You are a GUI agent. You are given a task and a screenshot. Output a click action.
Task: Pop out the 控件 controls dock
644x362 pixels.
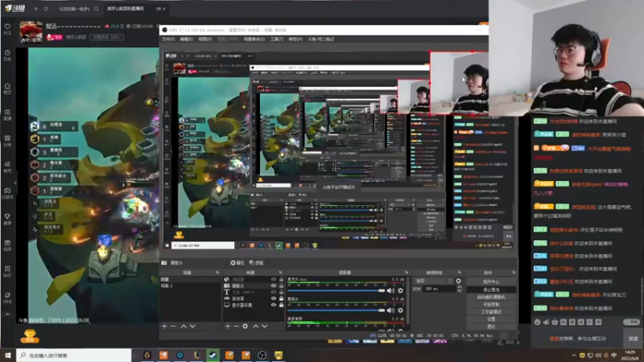[x=514, y=273]
